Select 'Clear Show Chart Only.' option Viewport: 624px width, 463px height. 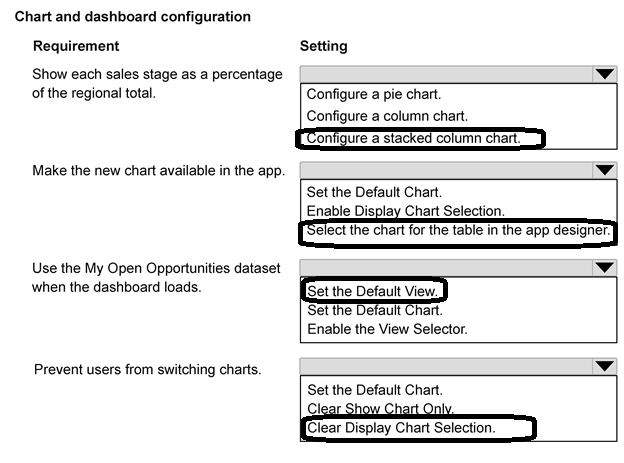point(380,408)
